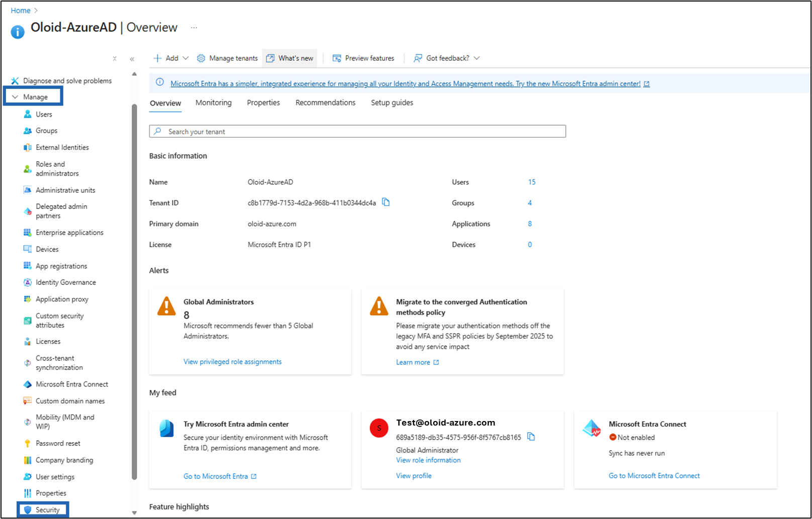The height and width of the screenshot is (519, 812).
Task: Open Identity Governance menu entry
Action: coord(60,282)
